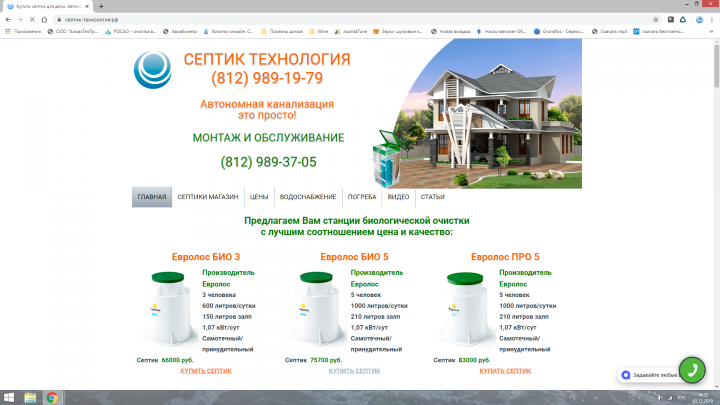Click КУПИТЬ СЕПТИК under Евролос БИО 3
Image resolution: width=720 pixels, height=405 pixels.
[206, 371]
